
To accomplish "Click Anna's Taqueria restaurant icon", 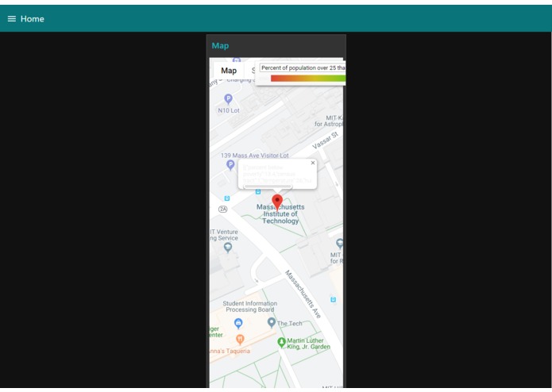I will point(240,340).
